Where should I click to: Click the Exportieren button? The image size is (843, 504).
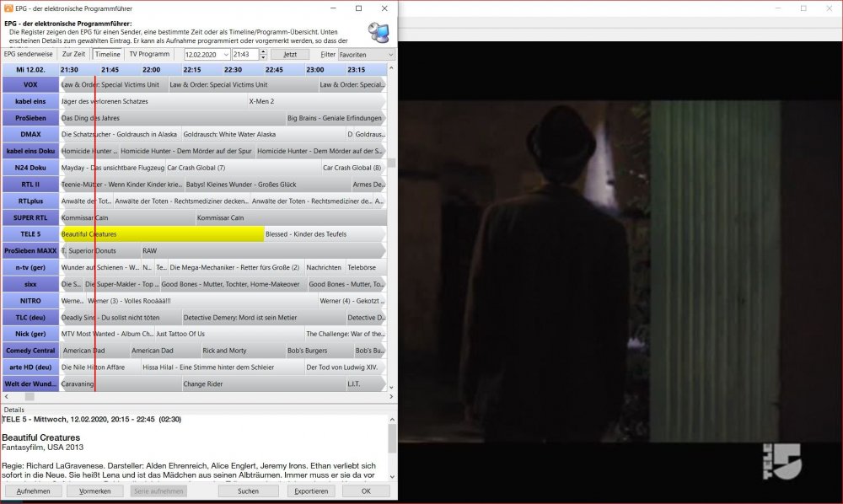311,491
